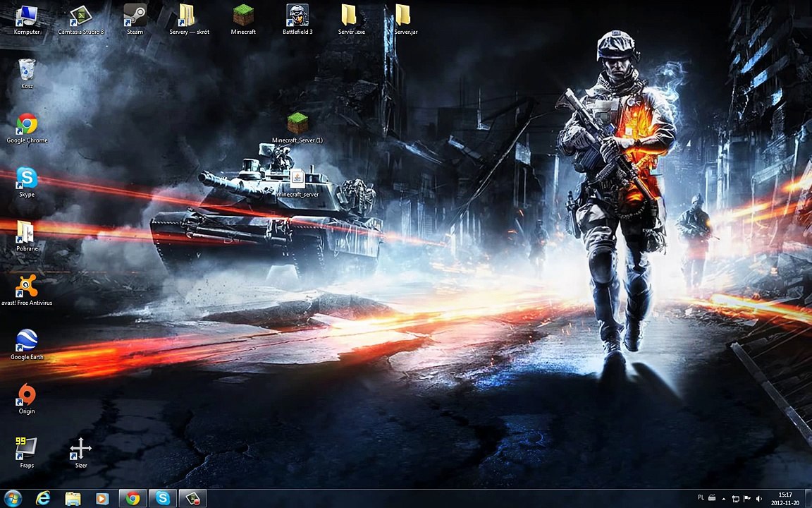812x508 pixels.
Task: Launch Windows Media Player from taskbar
Action: (x=102, y=499)
